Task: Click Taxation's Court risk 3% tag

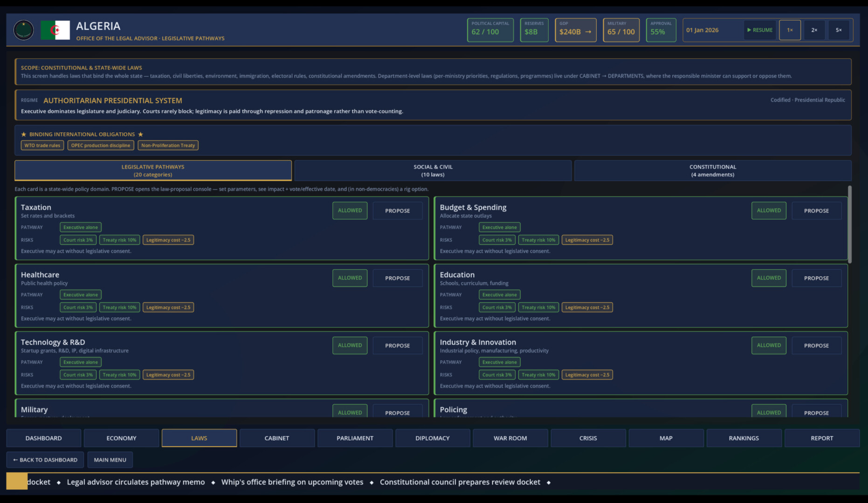Action: click(78, 240)
